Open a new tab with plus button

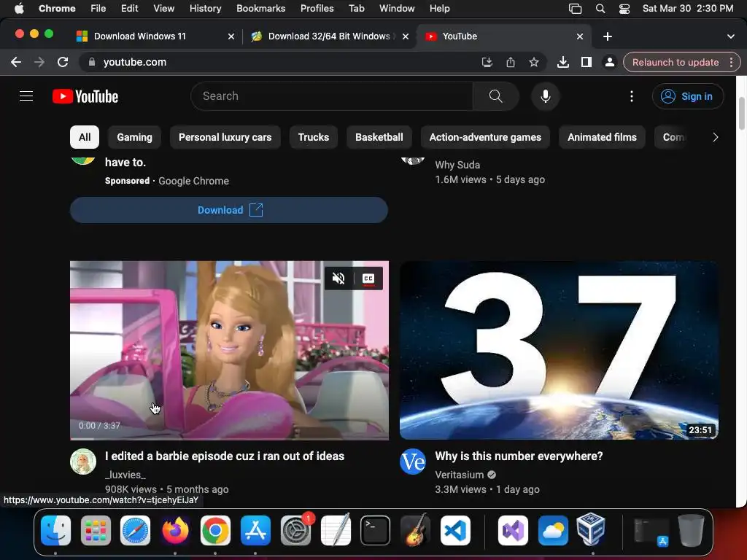(608, 36)
